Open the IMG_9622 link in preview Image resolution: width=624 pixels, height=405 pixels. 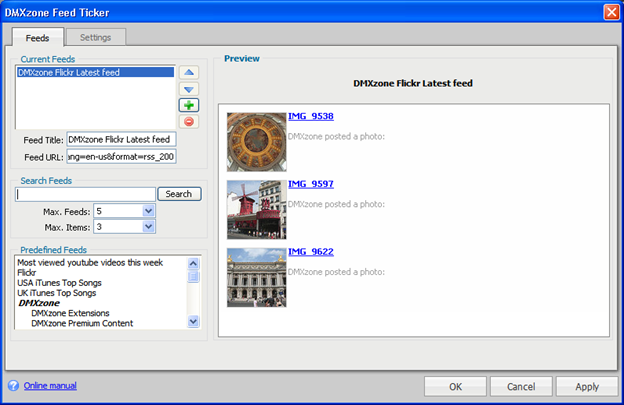(311, 252)
